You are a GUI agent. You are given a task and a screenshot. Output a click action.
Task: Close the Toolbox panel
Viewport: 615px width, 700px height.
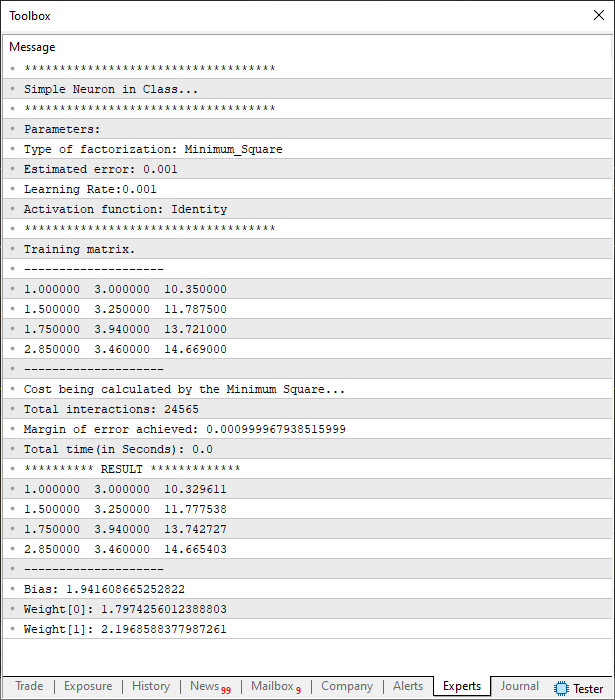pyautogui.click(x=598, y=16)
